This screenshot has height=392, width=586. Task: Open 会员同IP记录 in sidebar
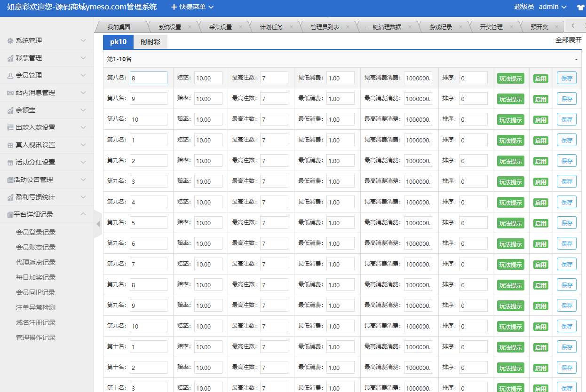pyautogui.click(x=36, y=292)
